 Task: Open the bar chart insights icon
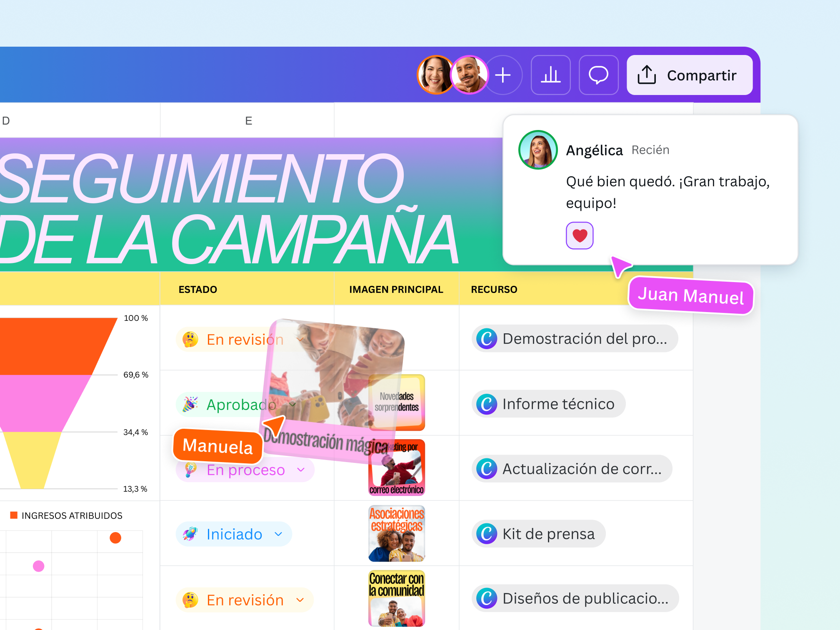click(550, 75)
